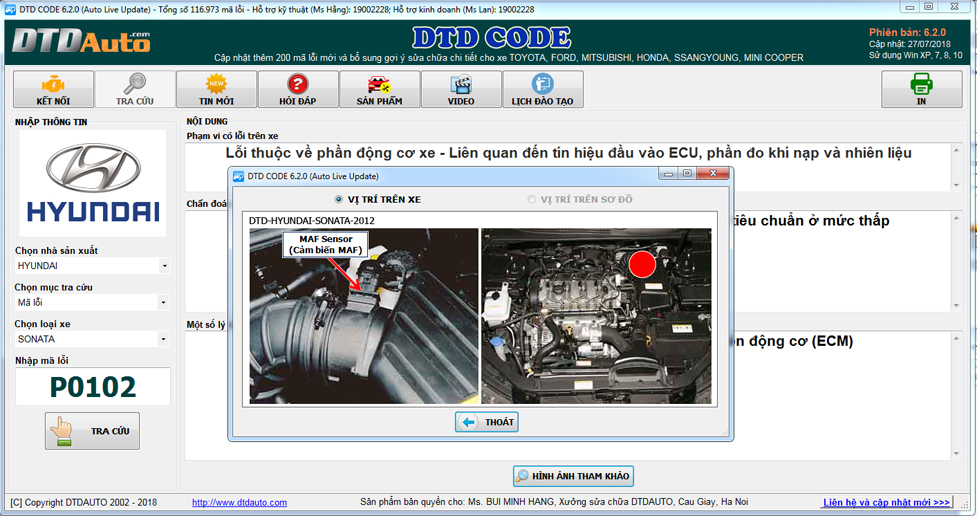Open SẢN PHẨM car product button
The width and height of the screenshot is (977, 516).
(379, 89)
